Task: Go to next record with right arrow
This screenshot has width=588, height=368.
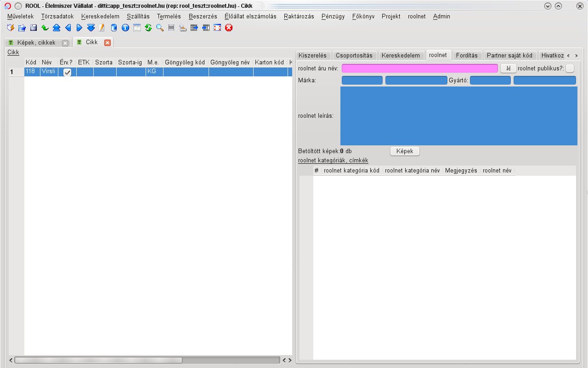Action: pos(79,28)
